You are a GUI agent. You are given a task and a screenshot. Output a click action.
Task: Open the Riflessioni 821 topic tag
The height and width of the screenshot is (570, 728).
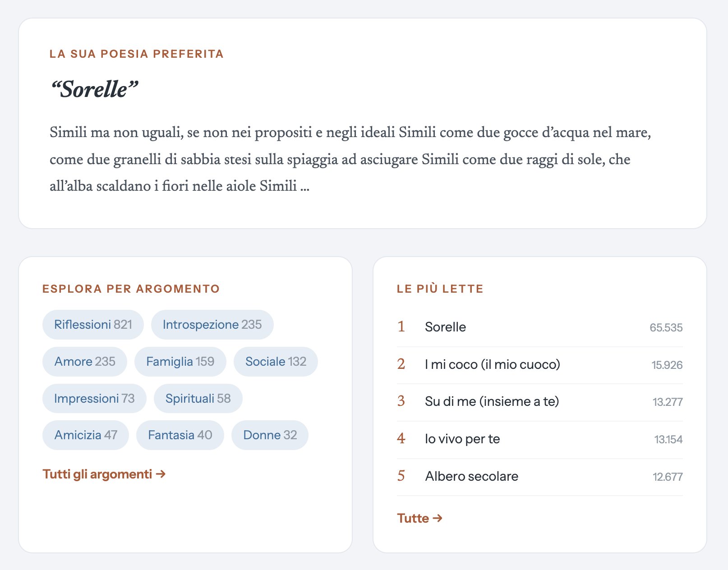tap(93, 325)
